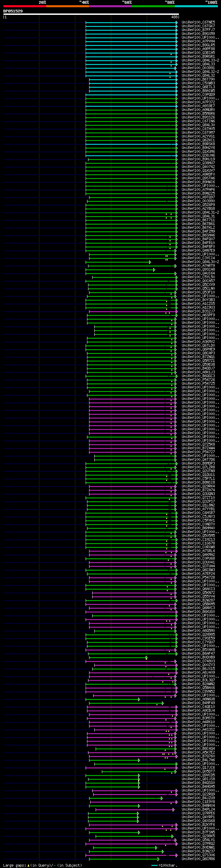Image resolution: width=221 pixels, height=868 pixels.
Task: Open the UniRef100_B5M6R6 entry
Action: tap(198, 114)
